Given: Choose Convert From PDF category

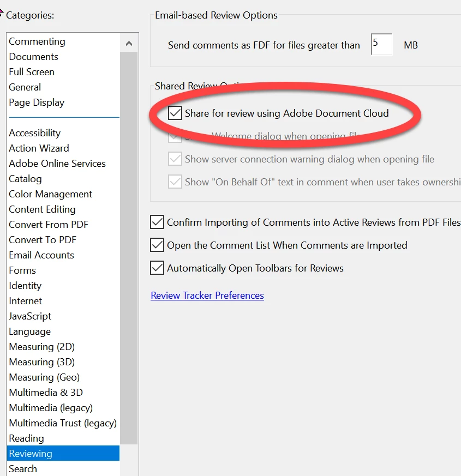Looking at the screenshot, I should [49, 224].
